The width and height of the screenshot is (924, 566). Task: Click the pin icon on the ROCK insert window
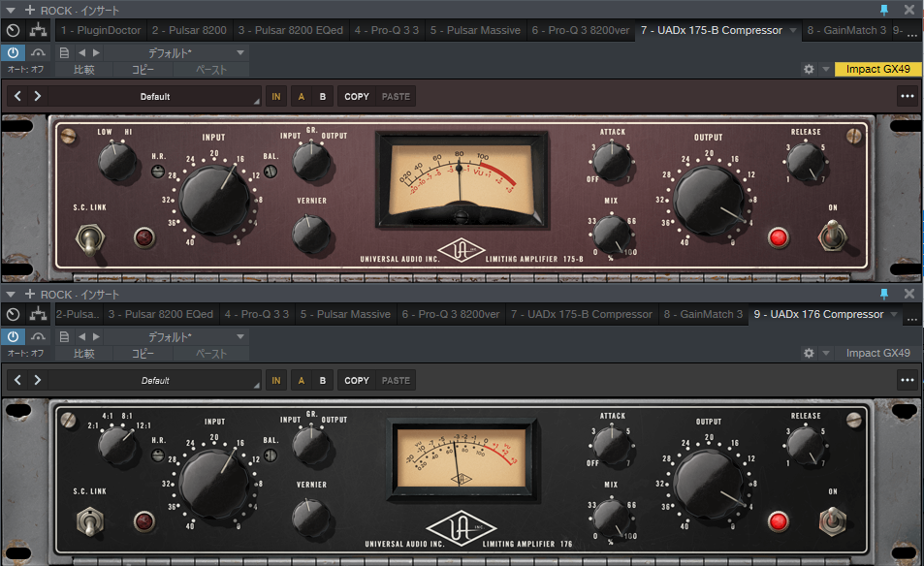click(x=883, y=10)
